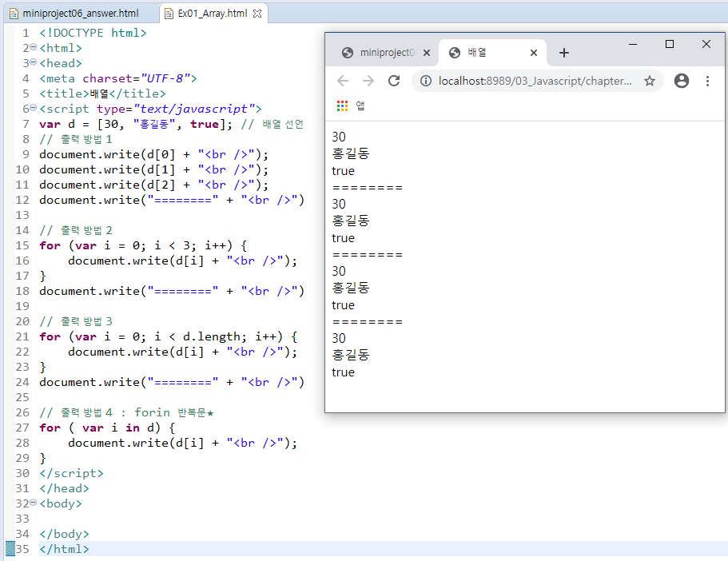Collapse the html element fold on line 2

tap(33, 47)
